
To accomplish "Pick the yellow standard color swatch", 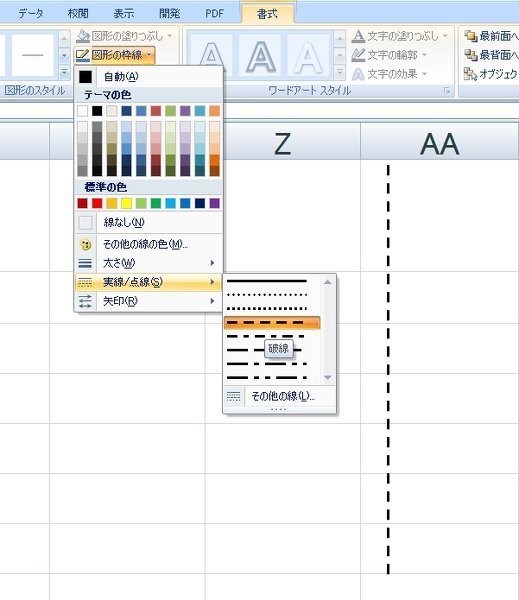I will point(126,203).
